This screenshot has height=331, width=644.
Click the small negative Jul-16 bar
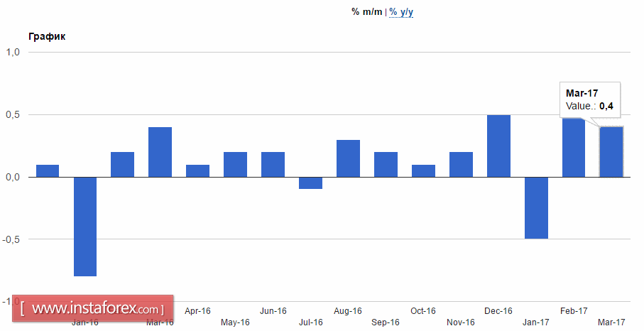(x=310, y=183)
